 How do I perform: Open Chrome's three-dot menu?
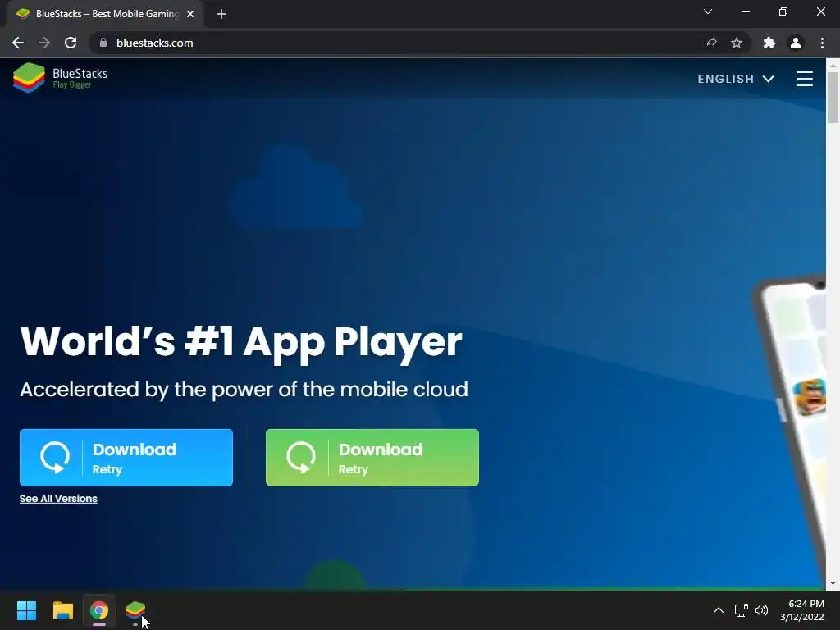[822, 43]
